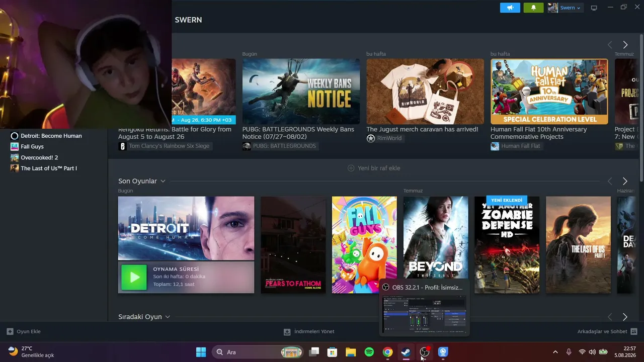
Task: Click the Steam library vertical scrollbar
Action: 641,108
